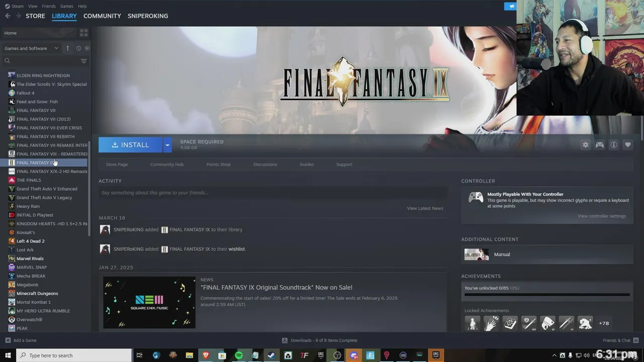Sort library with the up arrow
The image size is (644, 362).
(x=68, y=48)
